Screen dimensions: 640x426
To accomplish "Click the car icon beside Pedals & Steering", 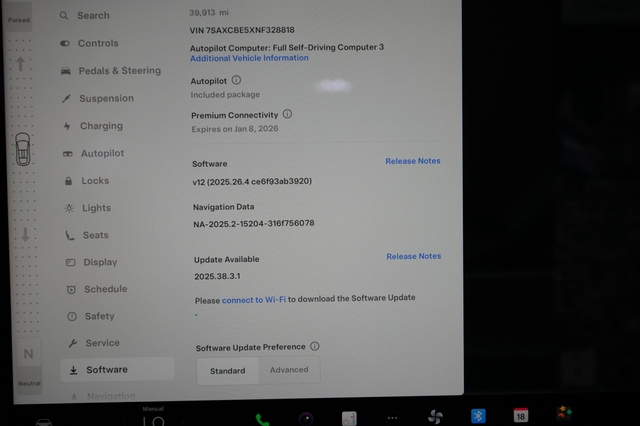I will 66,71.
